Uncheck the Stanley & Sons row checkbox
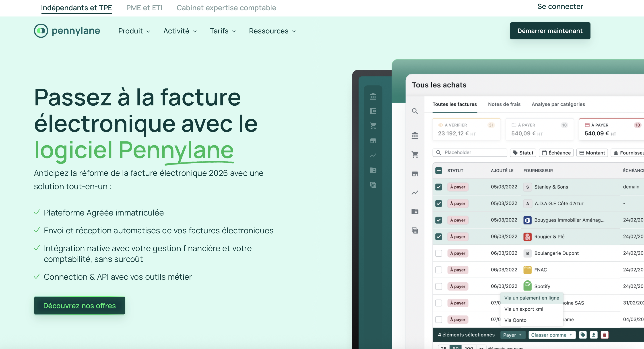 pos(438,187)
